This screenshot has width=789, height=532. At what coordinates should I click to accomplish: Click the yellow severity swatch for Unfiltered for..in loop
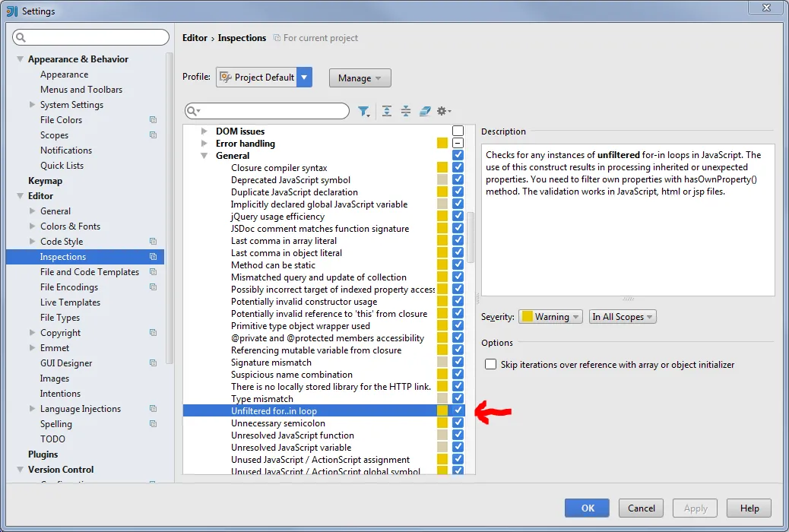click(x=442, y=410)
